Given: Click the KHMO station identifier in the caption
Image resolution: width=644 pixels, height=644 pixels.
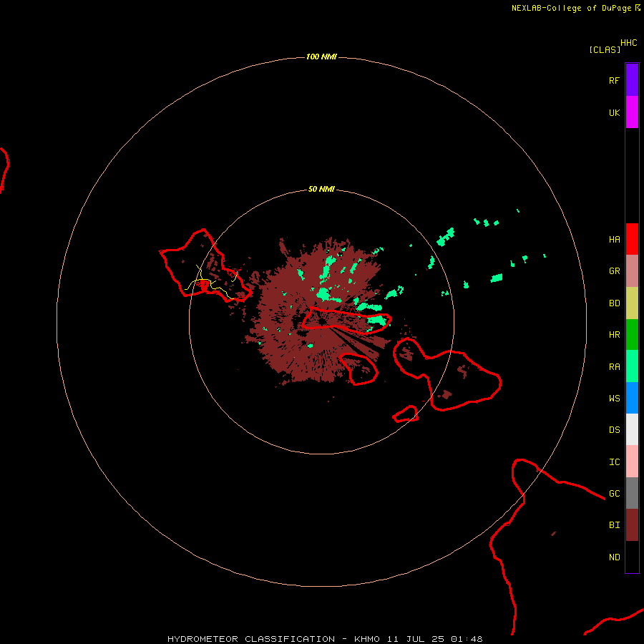Looking at the screenshot, I should pyautogui.click(x=367, y=639).
